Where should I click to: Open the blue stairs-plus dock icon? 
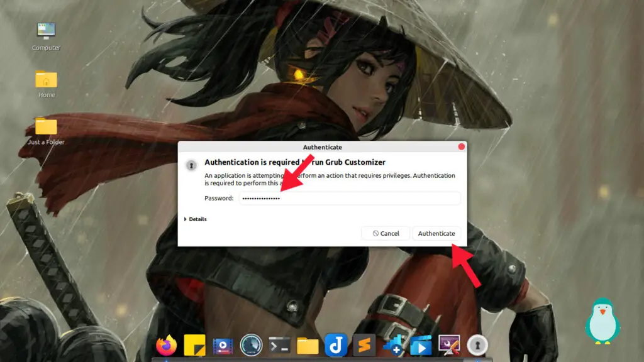[392, 345]
